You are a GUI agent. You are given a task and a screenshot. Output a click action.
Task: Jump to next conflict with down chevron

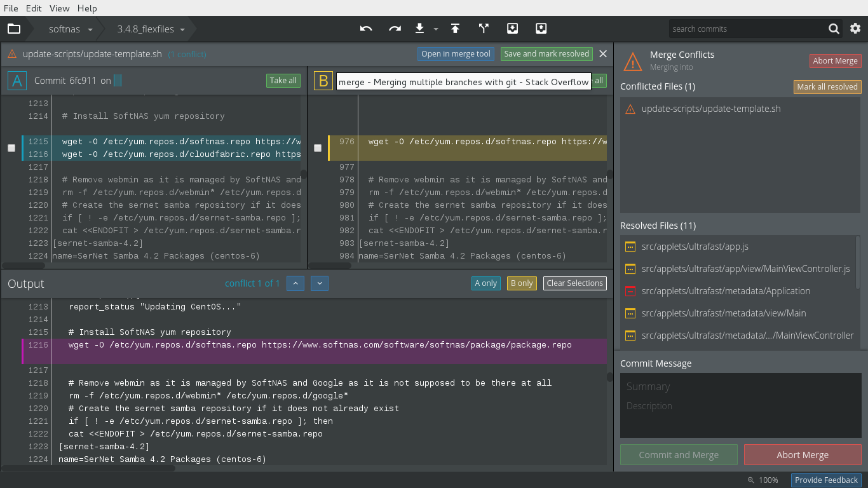(x=320, y=283)
